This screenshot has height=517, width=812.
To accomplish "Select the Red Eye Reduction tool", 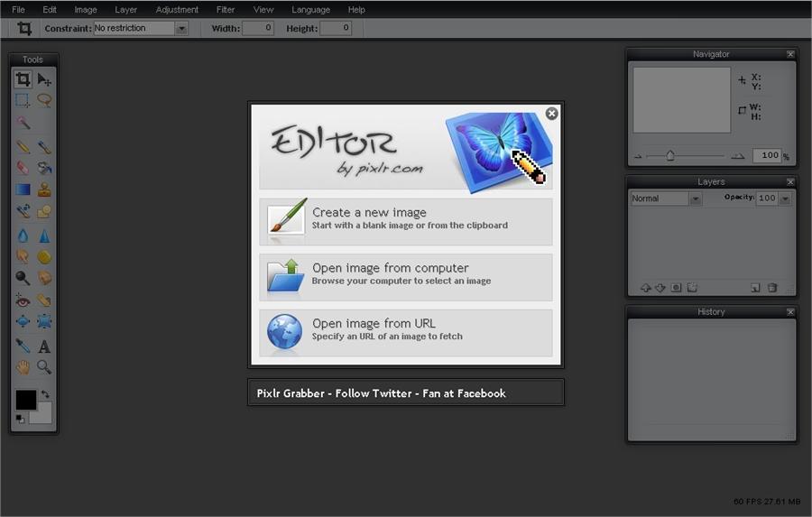I will pyautogui.click(x=23, y=300).
